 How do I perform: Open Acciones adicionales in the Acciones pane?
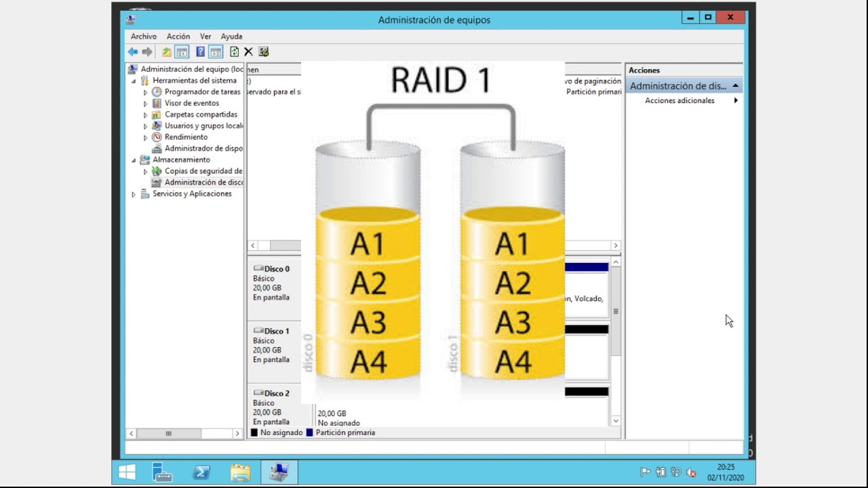pyautogui.click(x=679, y=100)
